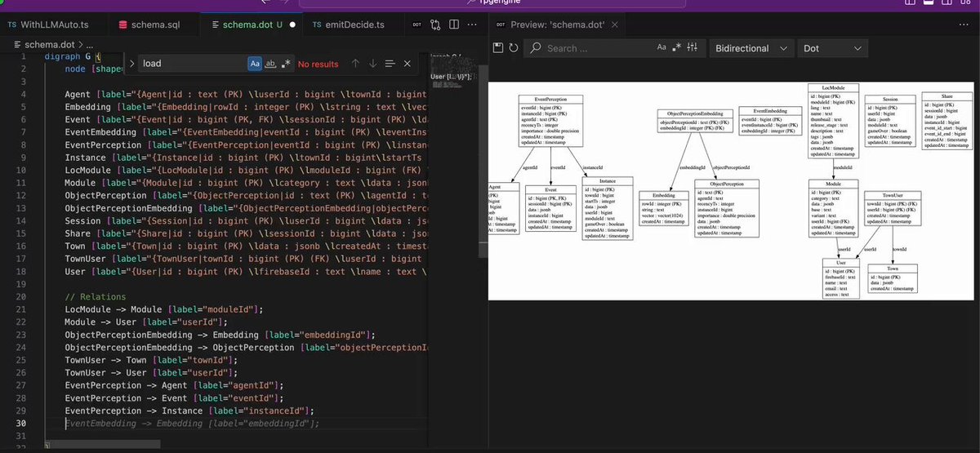Image resolution: width=980 pixels, height=453 pixels.
Task: Open the Dot layout engine dropdown
Action: click(832, 48)
